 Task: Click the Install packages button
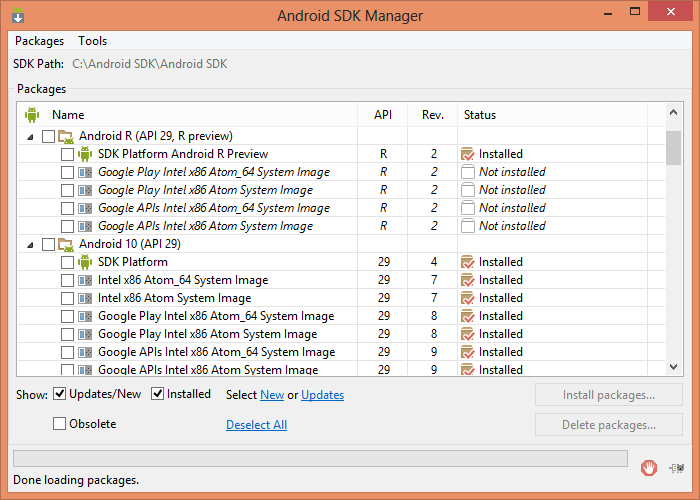coord(609,395)
